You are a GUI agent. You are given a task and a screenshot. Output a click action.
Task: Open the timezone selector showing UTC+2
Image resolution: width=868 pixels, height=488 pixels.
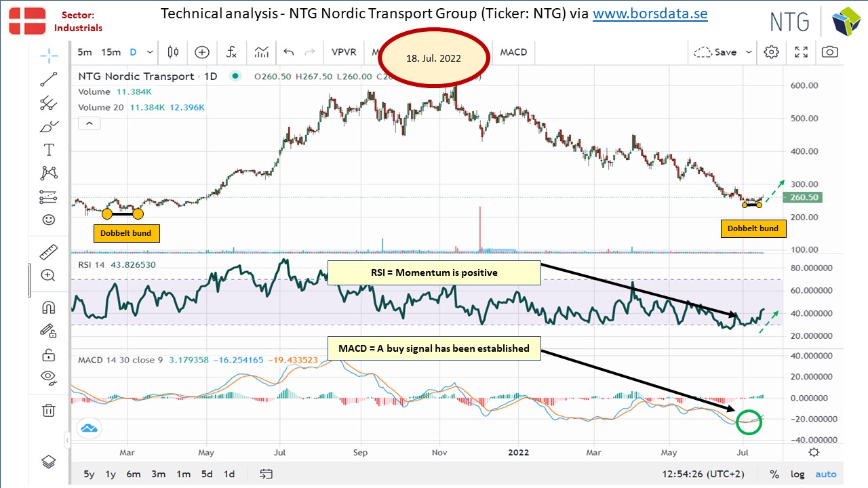[702, 474]
